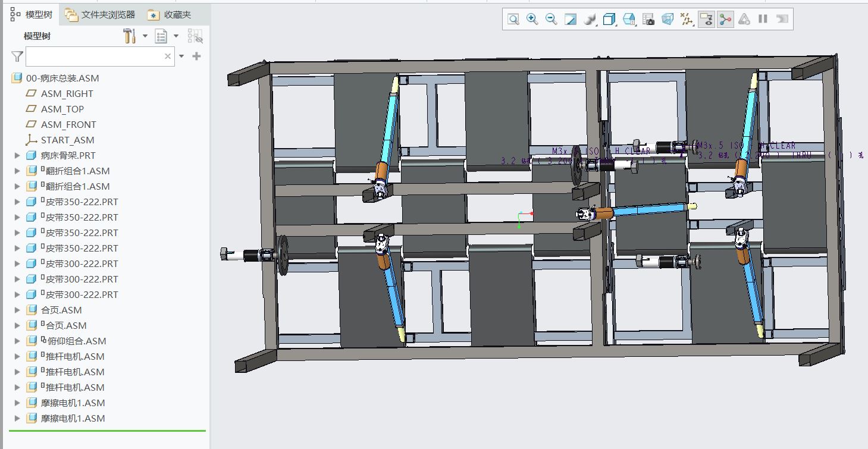This screenshot has width=868, height=449.
Task: Click the 模型树 panel heading text
Action: [37, 36]
